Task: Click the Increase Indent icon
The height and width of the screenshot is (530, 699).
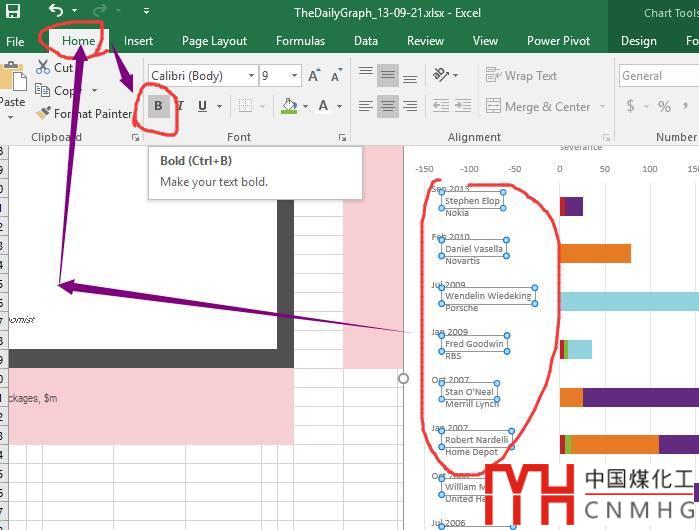Action: [463, 106]
